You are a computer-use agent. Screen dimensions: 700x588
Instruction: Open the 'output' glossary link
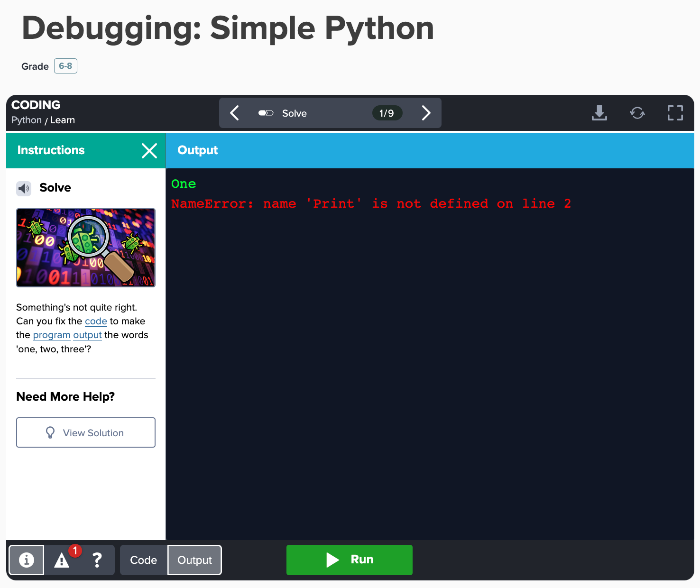[x=87, y=335]
